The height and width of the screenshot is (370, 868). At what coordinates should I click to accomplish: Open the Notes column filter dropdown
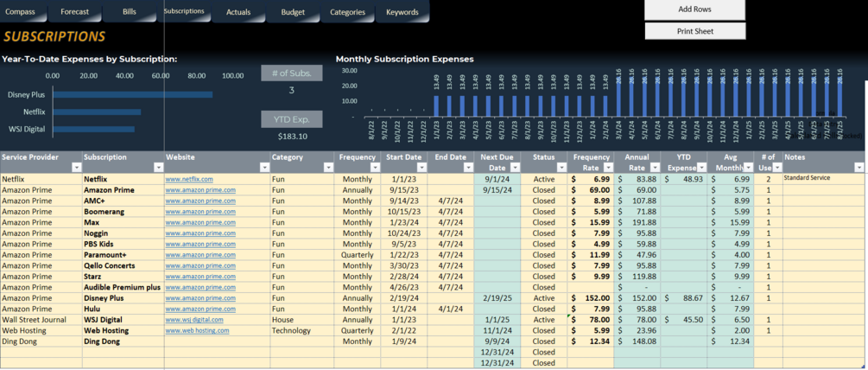(858, 167)
